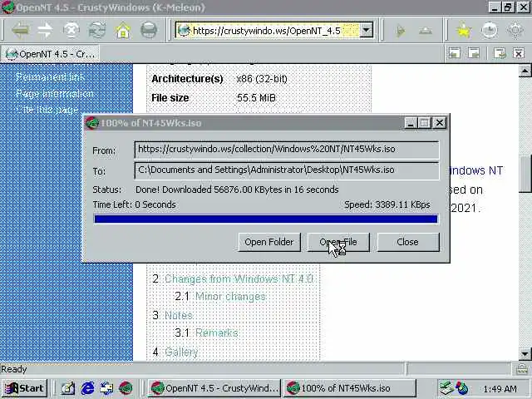This screenshot has height=399, width=532.
Task: Switch to OpenNT 4.5 - CrustyWind taskbar button
Action: (x=214, y=388)
